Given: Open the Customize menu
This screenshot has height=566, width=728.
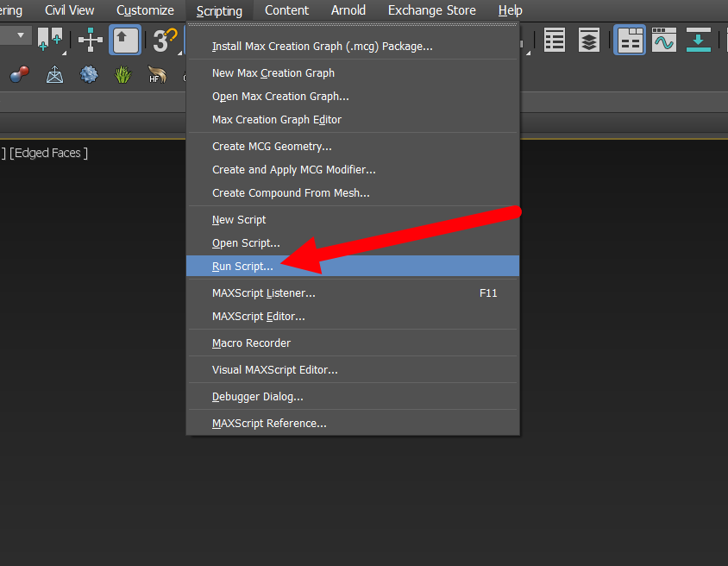Looking at the screenshot, I should (145, 10).
